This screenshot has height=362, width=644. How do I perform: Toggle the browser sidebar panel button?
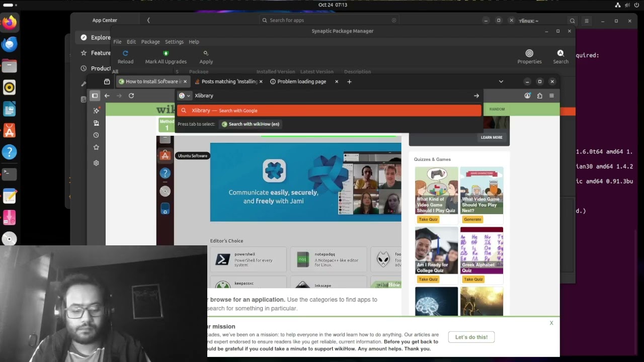[x=95, y=96]
